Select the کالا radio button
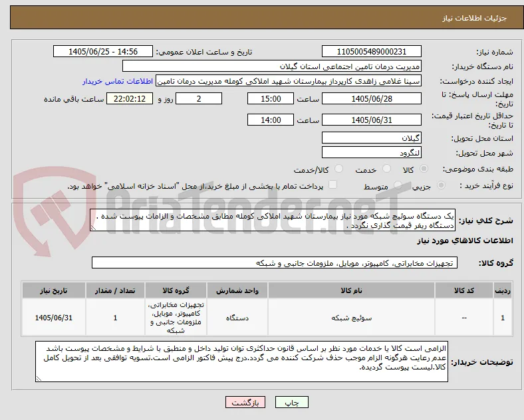Screen dimensions: 524x420 (x=424, y=169)
